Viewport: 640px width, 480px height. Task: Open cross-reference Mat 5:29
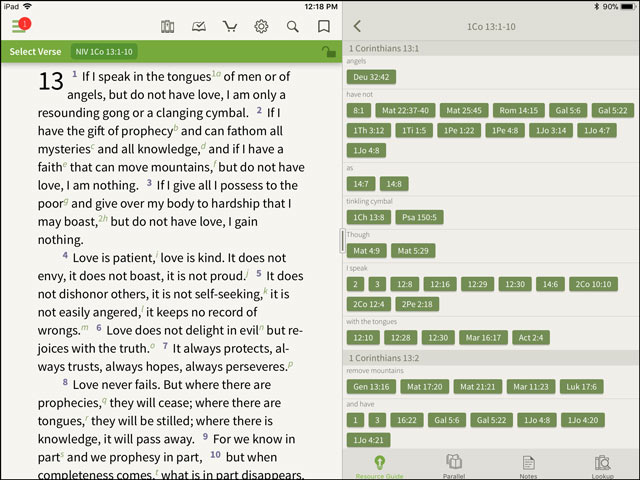point(413,251)
